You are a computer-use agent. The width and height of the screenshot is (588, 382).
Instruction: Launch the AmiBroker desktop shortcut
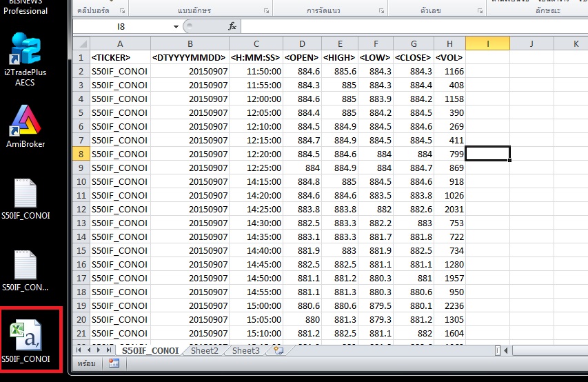click(25, 126)
